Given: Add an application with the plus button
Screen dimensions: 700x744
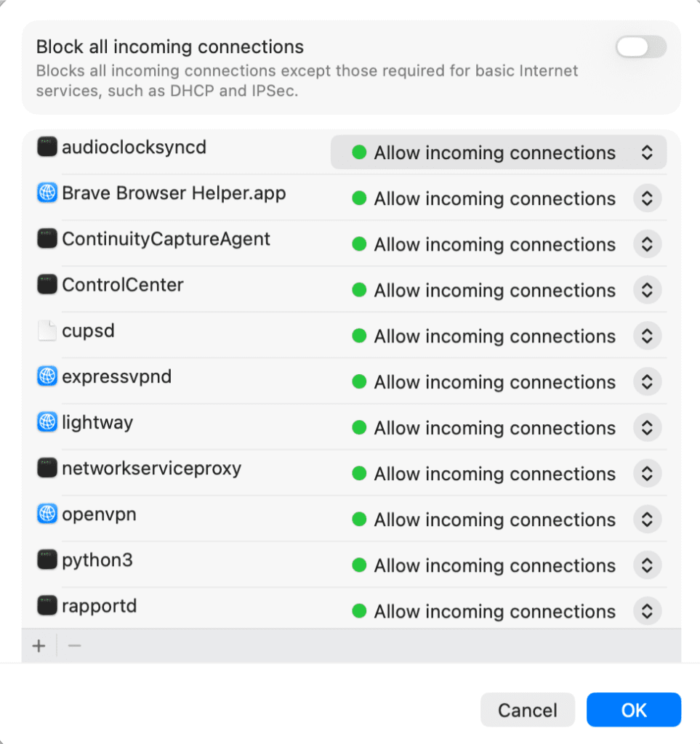Looking at the screenshot, I should (x=39, y=646).
